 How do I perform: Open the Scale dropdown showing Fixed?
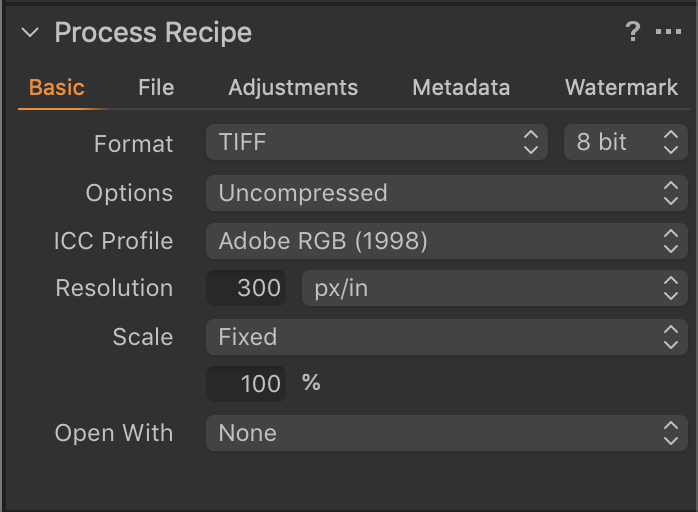coord(447,337)
